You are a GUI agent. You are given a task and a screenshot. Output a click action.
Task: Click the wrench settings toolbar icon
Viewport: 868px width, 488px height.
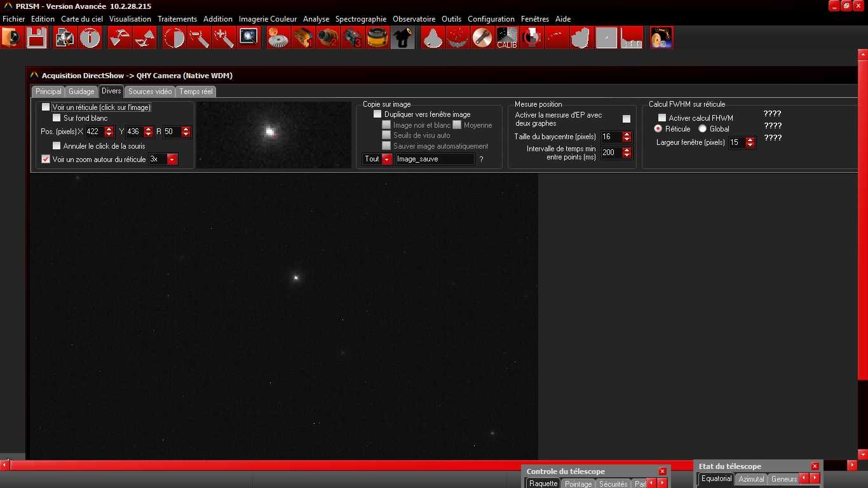point(482,38)
